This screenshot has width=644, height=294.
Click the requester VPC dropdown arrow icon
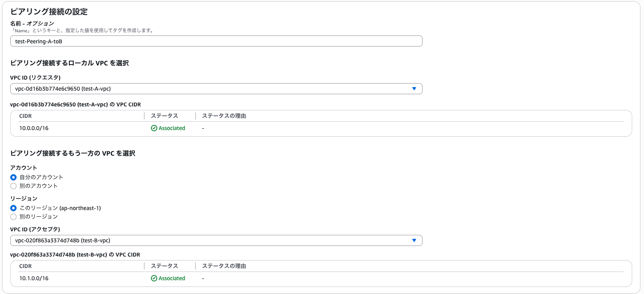(x=414, y=89)
